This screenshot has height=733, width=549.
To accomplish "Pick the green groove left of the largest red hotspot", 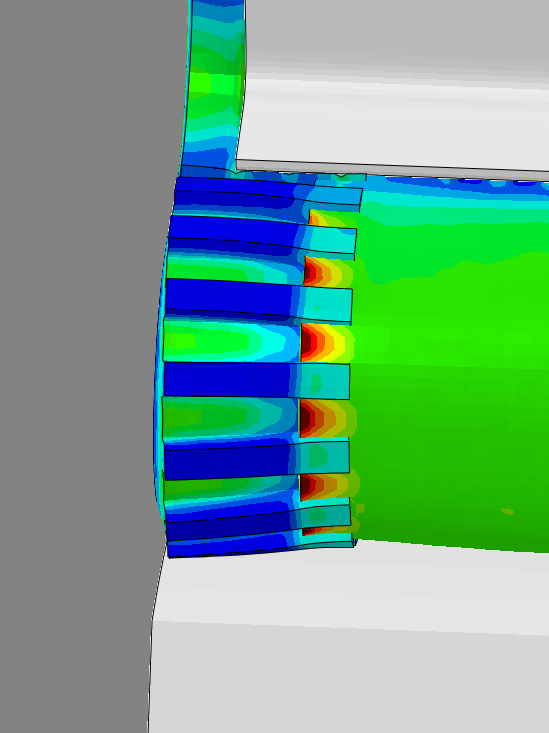I will [x=224, y=339].
